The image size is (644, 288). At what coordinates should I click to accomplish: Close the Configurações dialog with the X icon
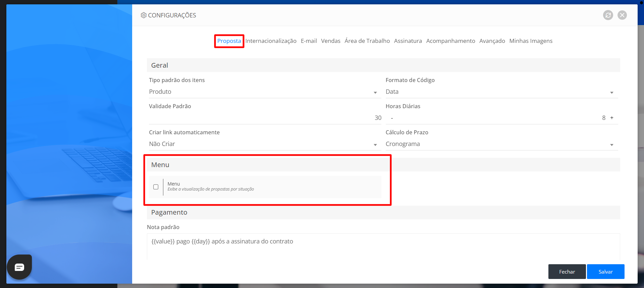[622, 15]
